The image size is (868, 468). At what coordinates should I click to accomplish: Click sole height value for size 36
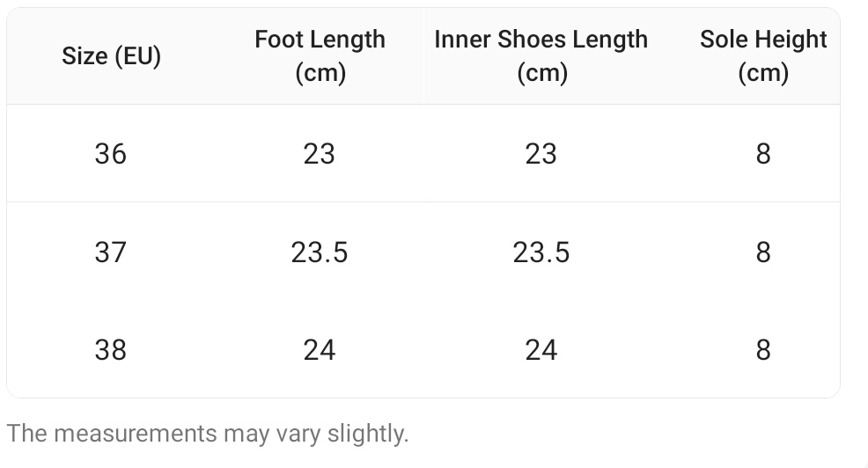click(763, 154)
